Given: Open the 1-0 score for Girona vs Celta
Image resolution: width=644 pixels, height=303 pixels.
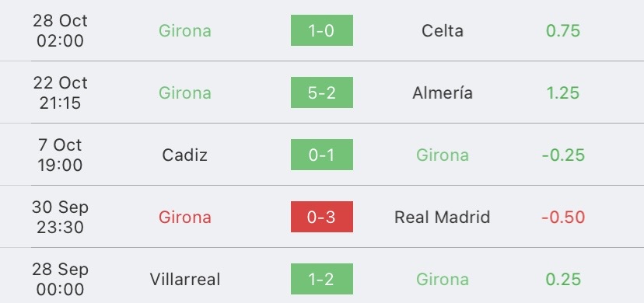Looking at the screenshot, I should [x=321, y=30].
